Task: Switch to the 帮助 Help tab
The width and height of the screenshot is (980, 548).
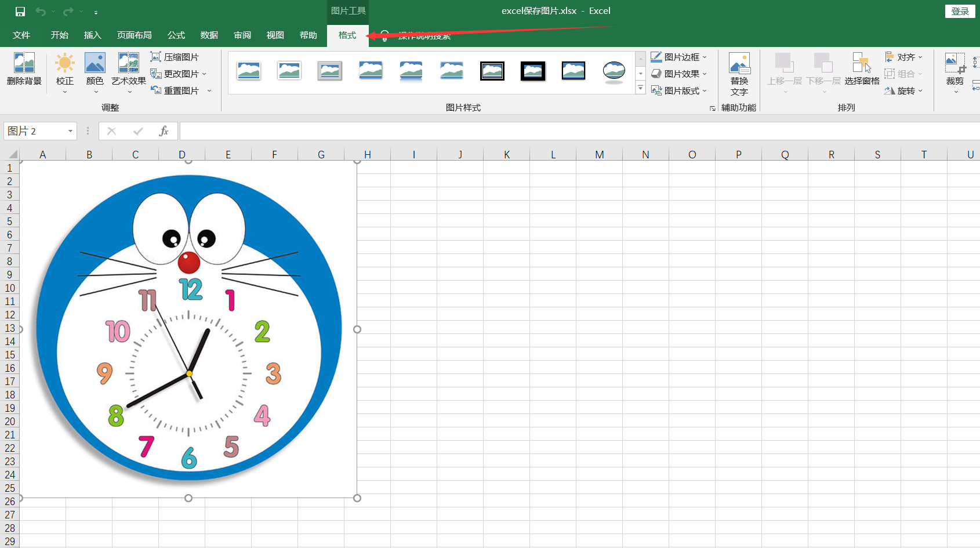Action: pos(308,35)
